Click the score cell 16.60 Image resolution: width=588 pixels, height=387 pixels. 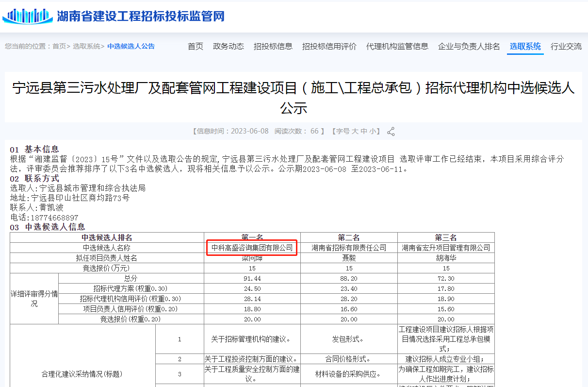pyautogui.click(x=349, y=309)
